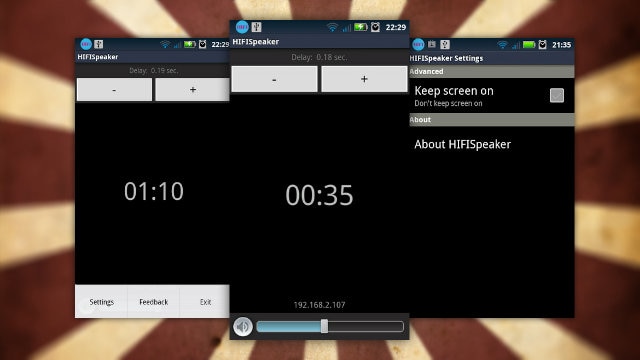Tap alarm icon in middle screen status bar
640x360 pixels.
375,27
